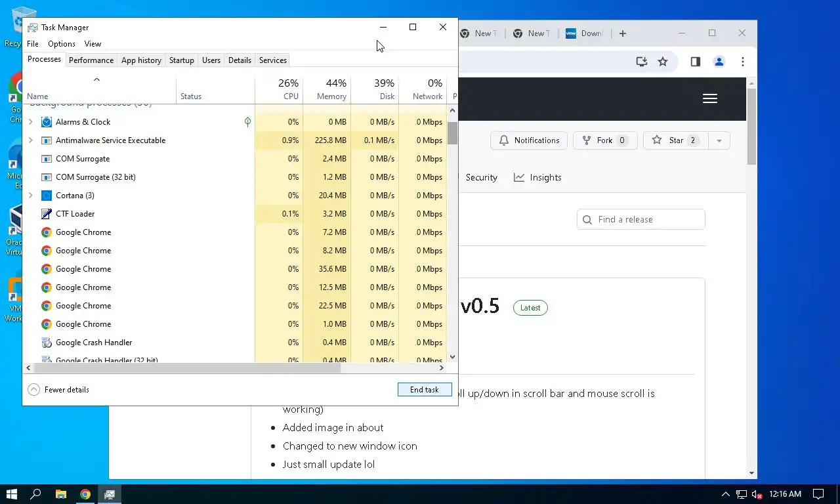Sort processes by Network column header
Screen dimensions: 840x504
(x=423, y=89)
